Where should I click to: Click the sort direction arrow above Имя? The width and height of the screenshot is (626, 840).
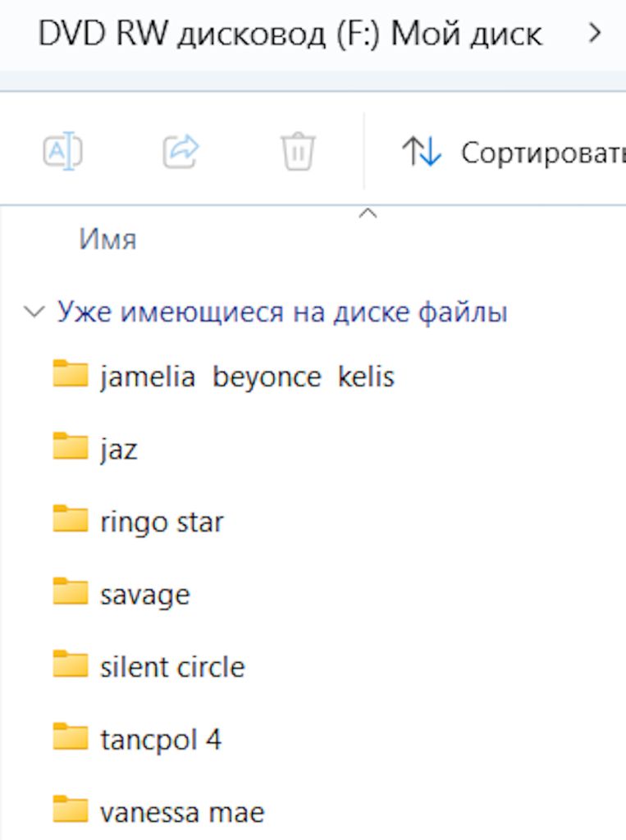tap(368, 214)
